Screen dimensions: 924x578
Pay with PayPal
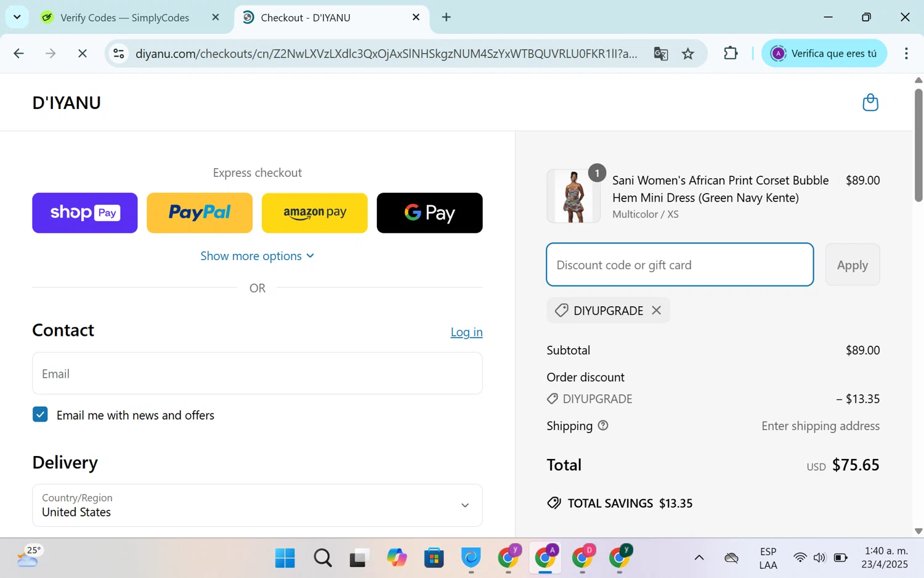point(200,213)
